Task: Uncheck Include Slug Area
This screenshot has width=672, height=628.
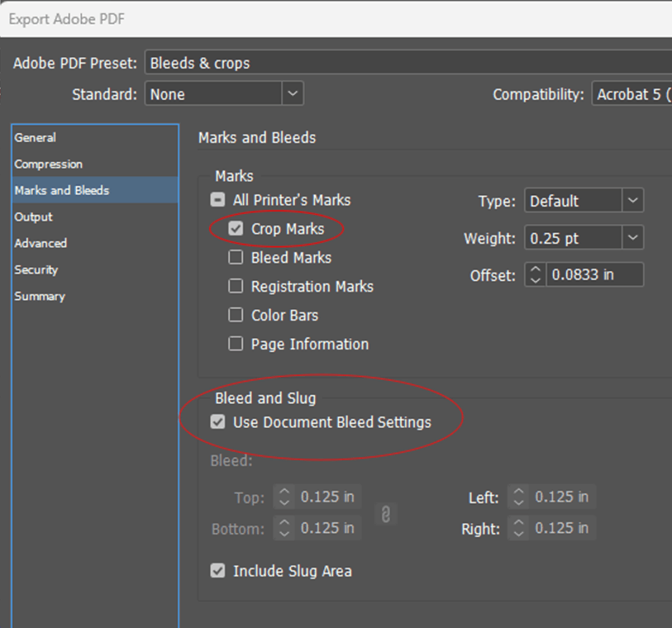Action: (218, 572)
